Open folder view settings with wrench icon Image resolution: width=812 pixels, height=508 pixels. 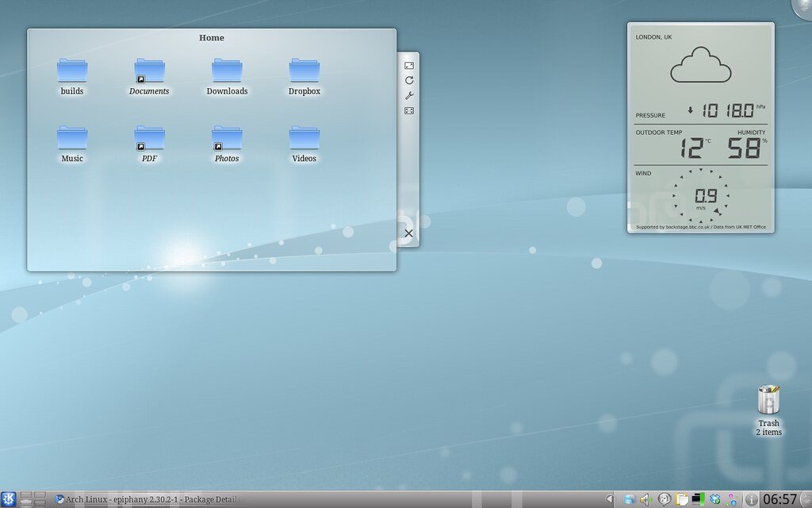tap(409, 95)
